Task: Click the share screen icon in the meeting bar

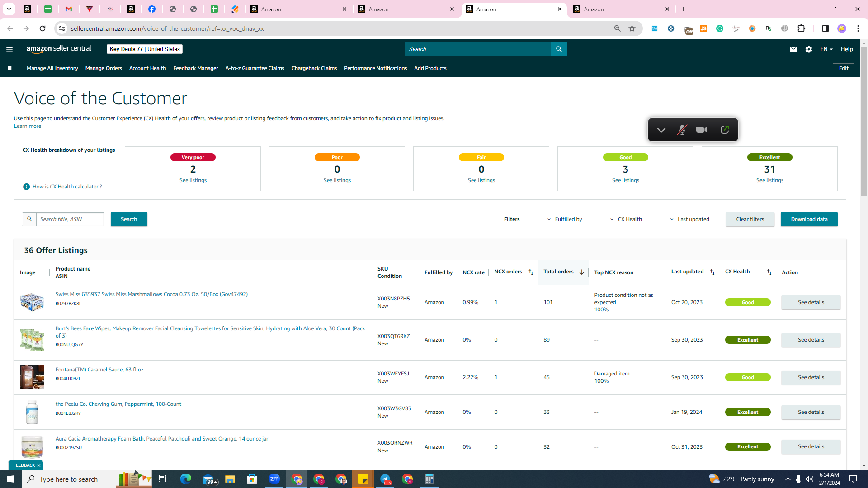Action: click(x=725, y=130)
